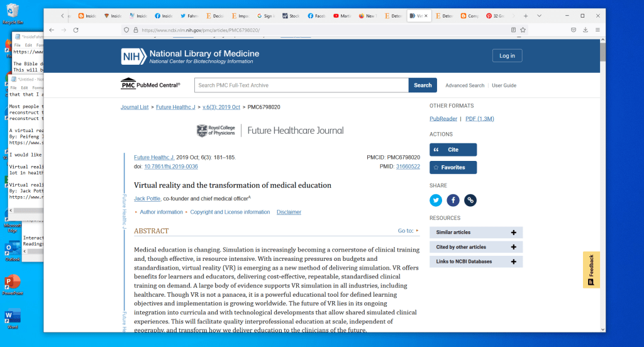The width and height of the screenshot is (644, 347).
Task: Click the Search PMC Full-Text Archive field
Action: (x=301, y=85)
